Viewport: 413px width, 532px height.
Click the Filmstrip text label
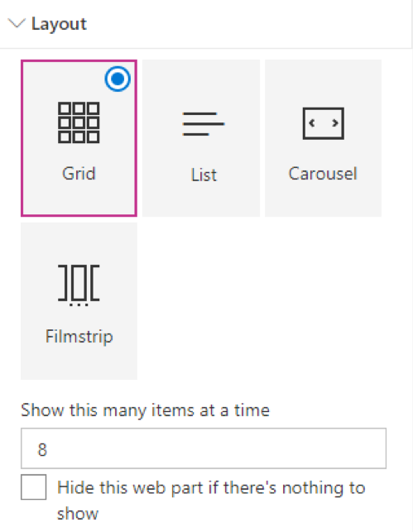[79, 337]
